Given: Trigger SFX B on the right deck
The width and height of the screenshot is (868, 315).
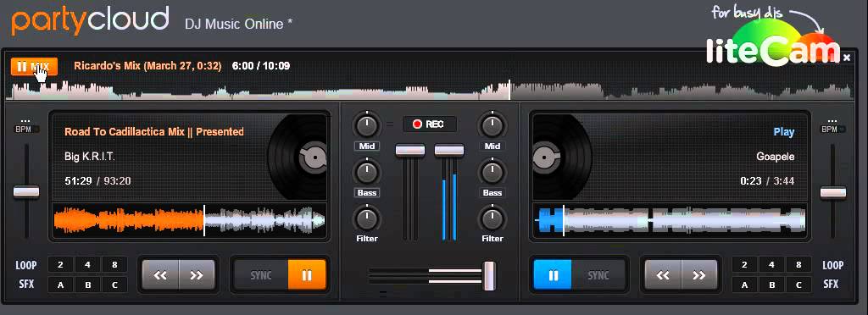Looking at the screenshot, I should click(x=771, y=285).
